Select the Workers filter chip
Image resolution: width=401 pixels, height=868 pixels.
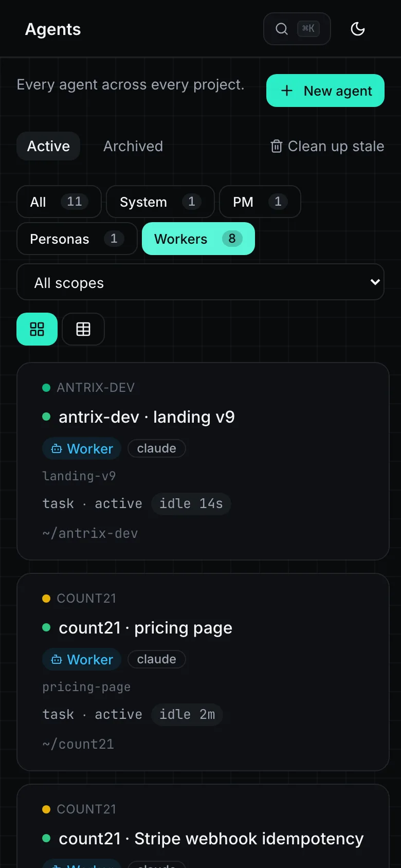198,239
